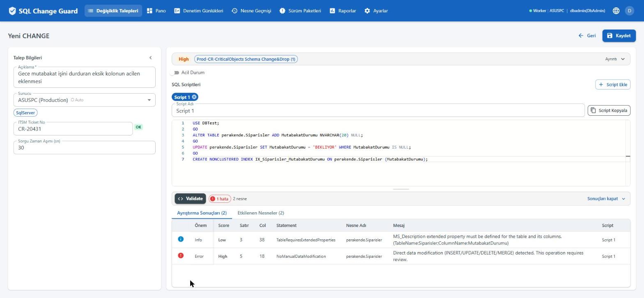Screen dimensions: 644x298
Task: Edit the Açıklama description field
Action: pos(85,77)
